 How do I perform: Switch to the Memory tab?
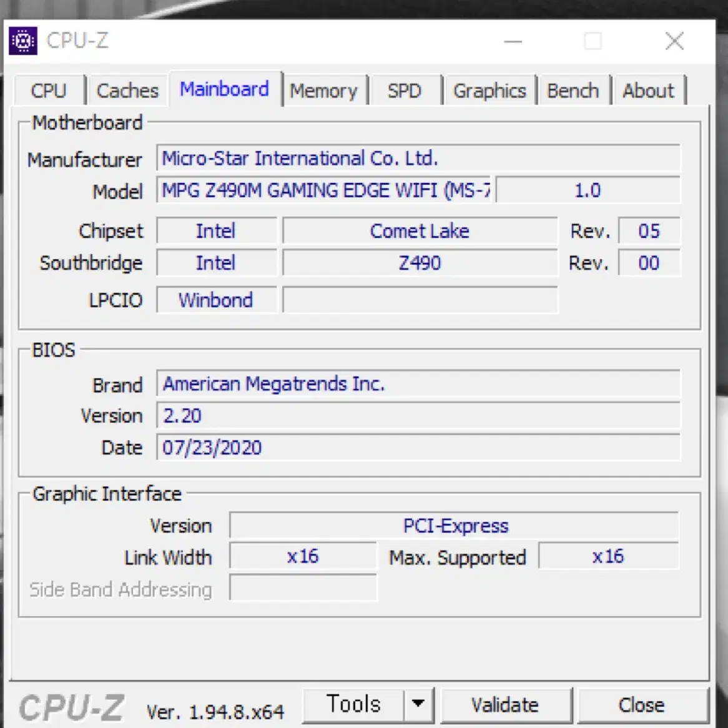(x=324, y=90)
